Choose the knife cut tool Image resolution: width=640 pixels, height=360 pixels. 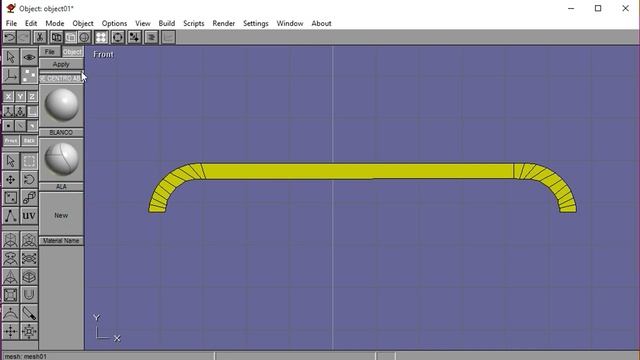(x=29, y=313)
